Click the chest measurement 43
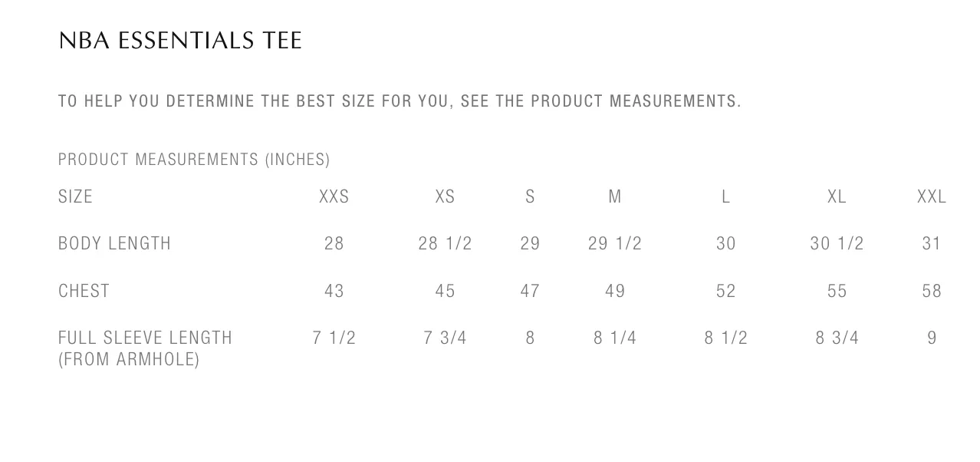The height and width of the screenshot is (462, 980). pos(334,292)
